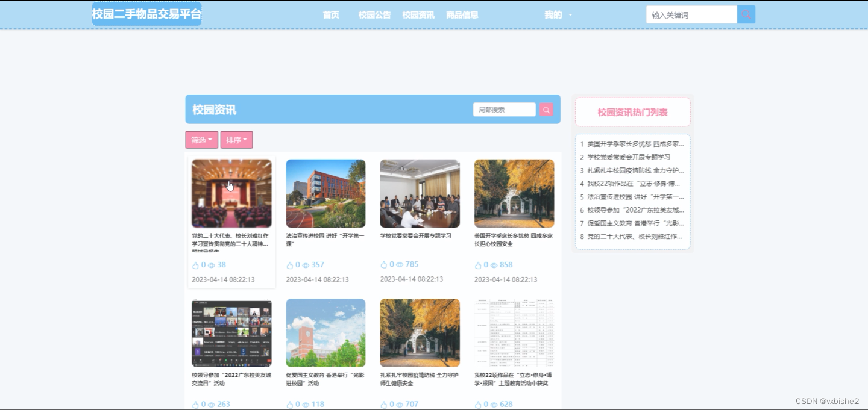Viewport: 868px width, 410px height.
Task: Focus the 局部搜索 search field
Action: [505, 110]
